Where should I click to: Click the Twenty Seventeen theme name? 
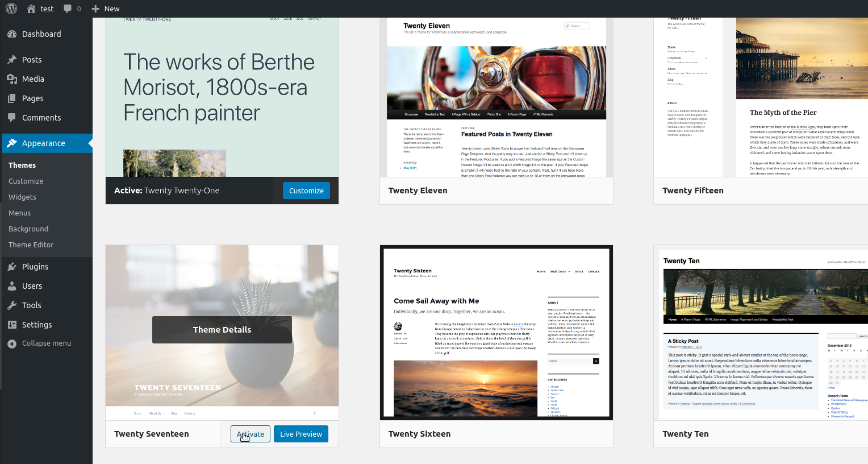152,434
